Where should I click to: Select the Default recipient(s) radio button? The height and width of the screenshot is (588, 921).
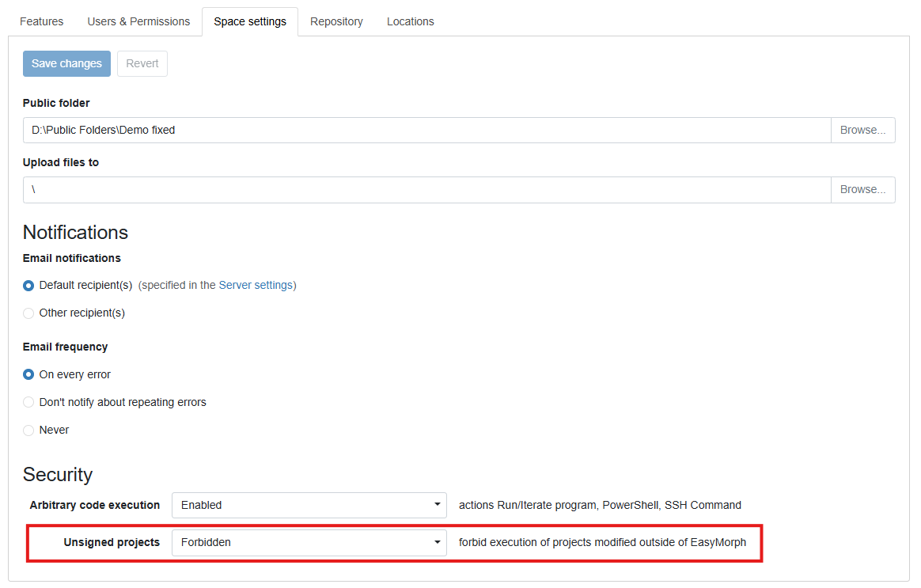pos(29,286)
